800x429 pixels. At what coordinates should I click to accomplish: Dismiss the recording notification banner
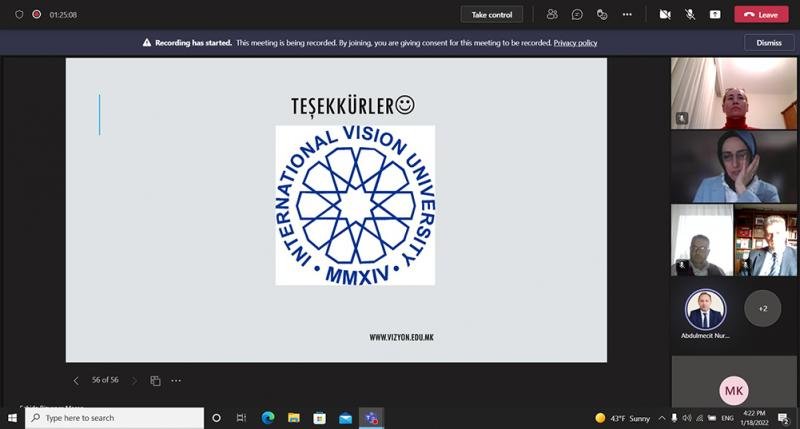tap(768, 43)
